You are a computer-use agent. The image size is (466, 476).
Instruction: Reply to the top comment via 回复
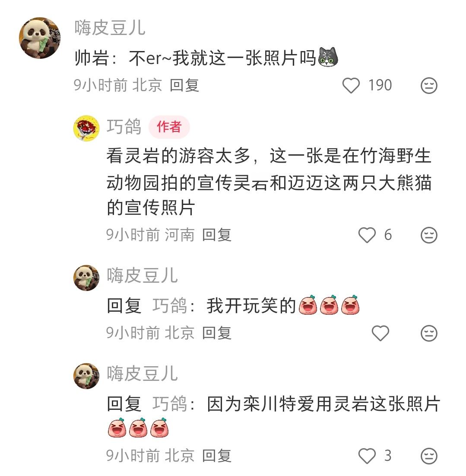pyautogui.click(x=184, y=85)
